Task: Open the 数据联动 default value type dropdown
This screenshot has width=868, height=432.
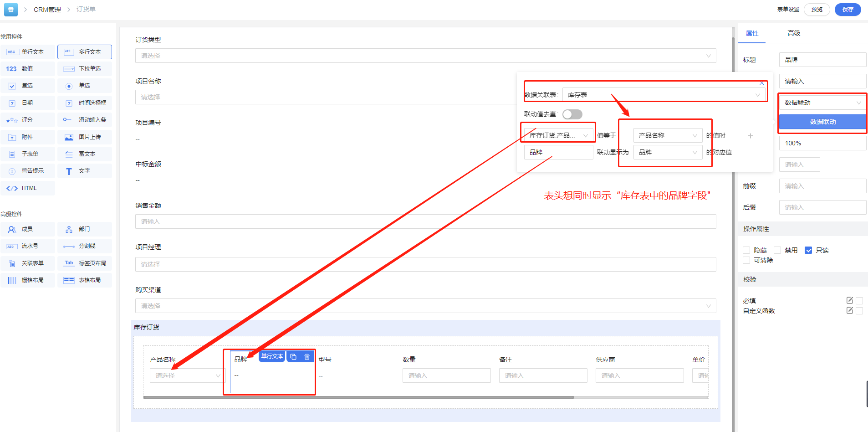Action: [822, 103]
